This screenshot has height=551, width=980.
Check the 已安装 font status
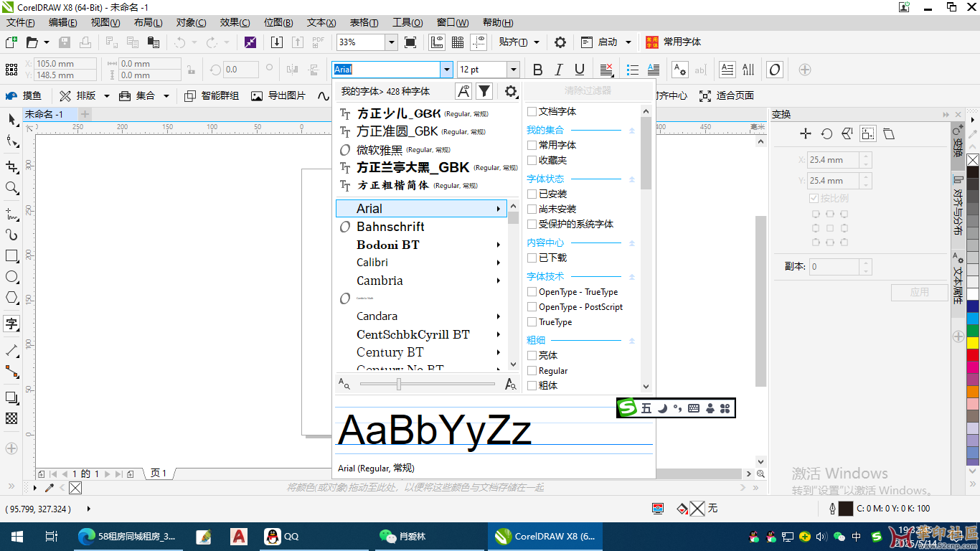(x=532, y=194)
